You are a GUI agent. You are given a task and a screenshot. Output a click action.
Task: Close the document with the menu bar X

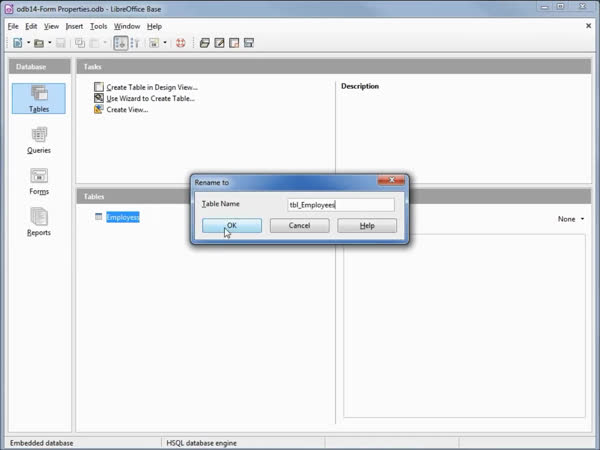(x=588, y=26)
